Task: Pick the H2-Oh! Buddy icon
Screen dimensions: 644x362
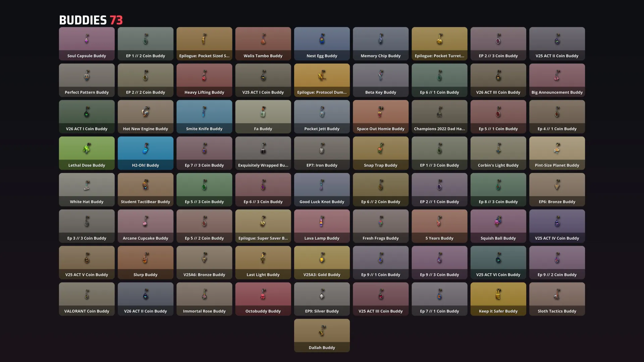Action: [x=146, y=148]
